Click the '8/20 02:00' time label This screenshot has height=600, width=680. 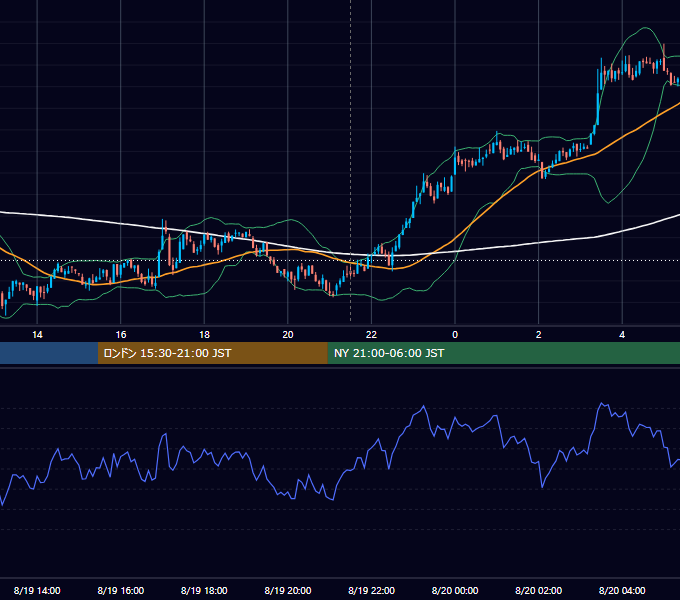(539, 590)
